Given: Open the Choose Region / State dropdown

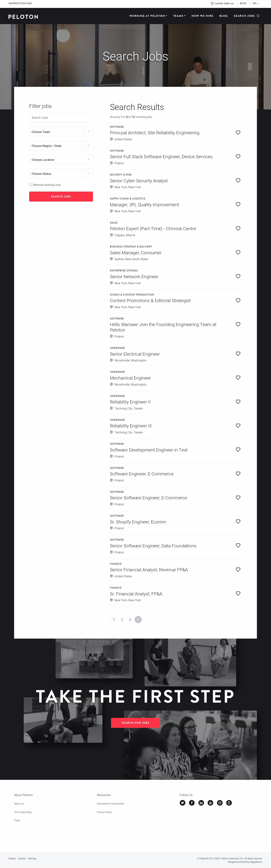Looking at the screenshot, I should click(x=61, y=146).
